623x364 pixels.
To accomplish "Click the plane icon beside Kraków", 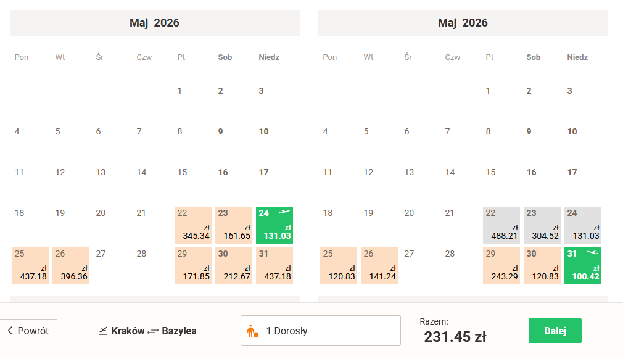I will (104, 331).
